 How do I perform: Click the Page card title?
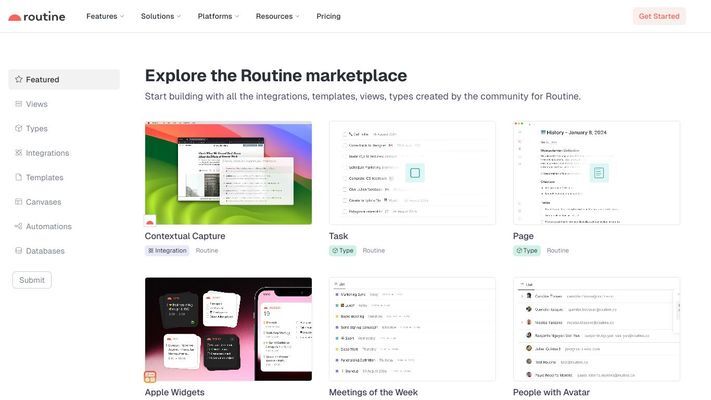click(523, 236)
